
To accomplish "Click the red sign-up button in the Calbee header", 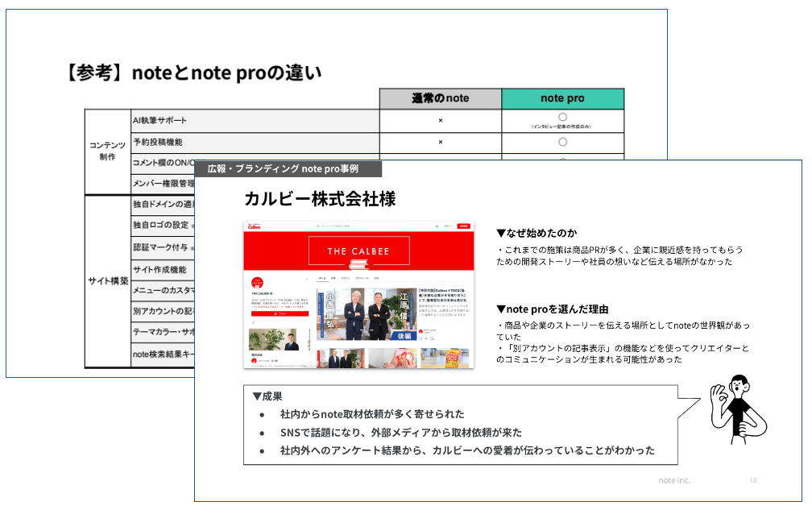I will point(463,226).
